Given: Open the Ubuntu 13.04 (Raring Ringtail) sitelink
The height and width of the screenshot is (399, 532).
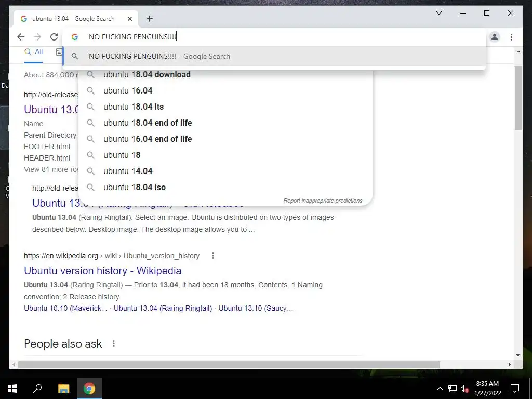Looking at the screenshot, I should (x=163, y=309).
